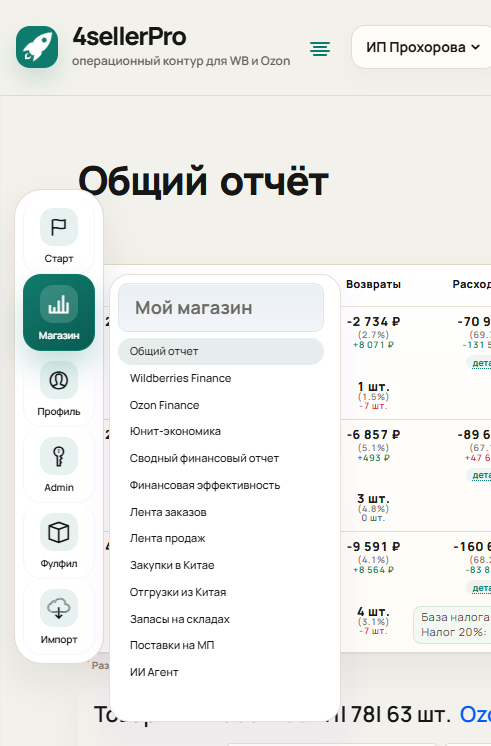The image size is (491, 746).
Task: Click the -6 857 ₽ returns value
Action: (373, 435)
